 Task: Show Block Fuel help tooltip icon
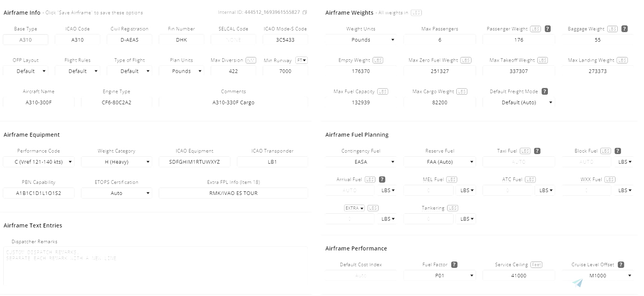coord(618,151)
